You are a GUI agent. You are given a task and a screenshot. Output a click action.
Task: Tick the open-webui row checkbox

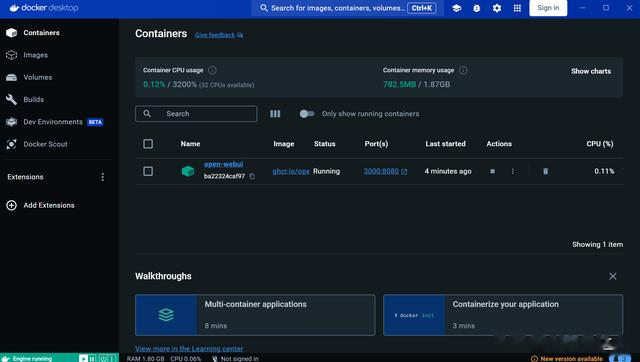[x=148, y=171]
